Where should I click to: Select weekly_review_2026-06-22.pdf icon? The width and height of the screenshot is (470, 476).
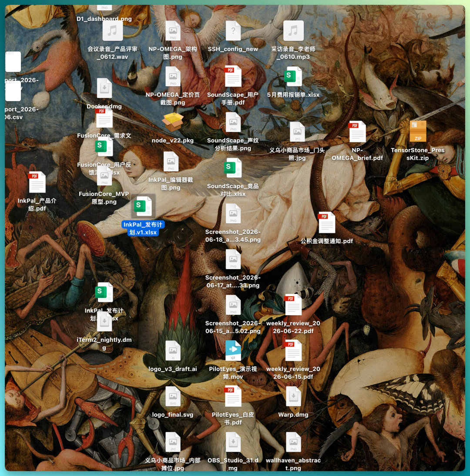click(x=293, y=305)
